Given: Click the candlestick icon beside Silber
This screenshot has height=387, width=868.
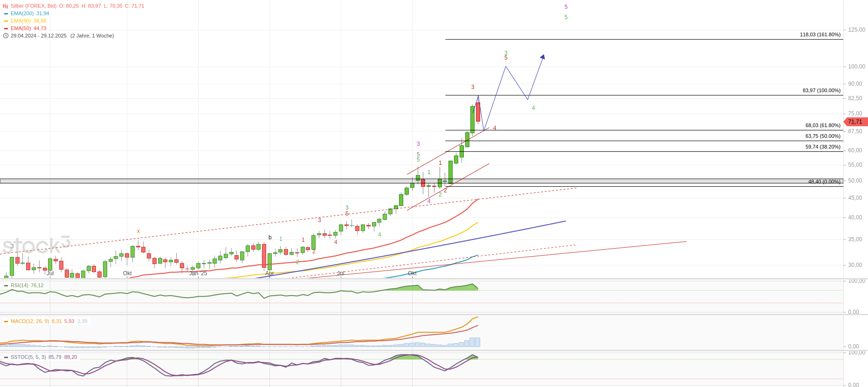Looking at the screenshot, I should click(x=6, y=6).
